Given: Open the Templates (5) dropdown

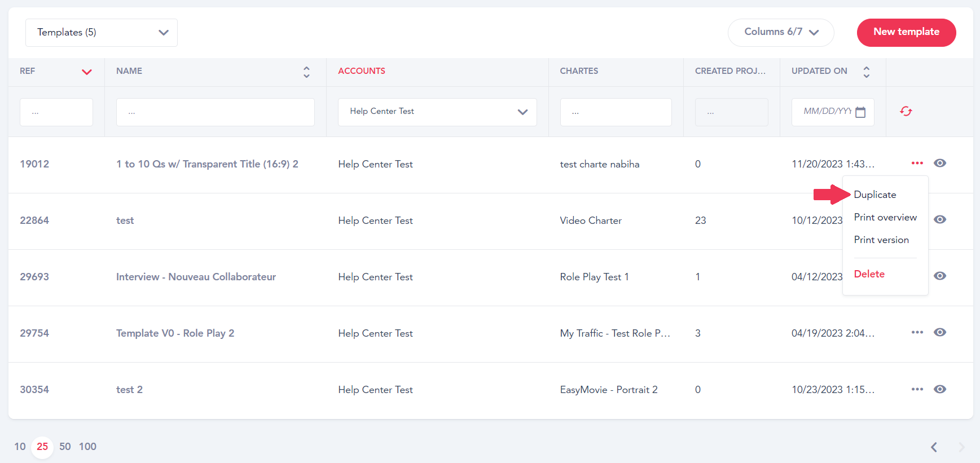Looking at the screenshot, I should [102, 33].
